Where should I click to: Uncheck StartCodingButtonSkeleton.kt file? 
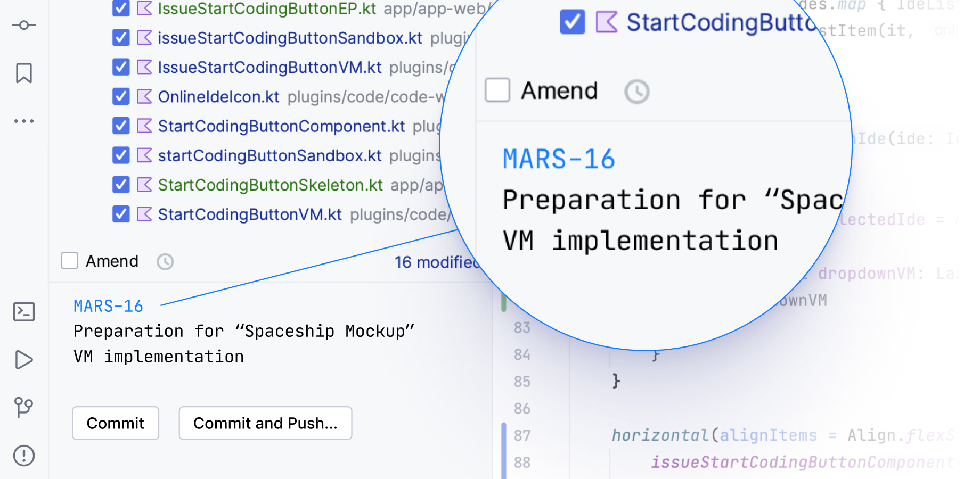tap(121, 185)
